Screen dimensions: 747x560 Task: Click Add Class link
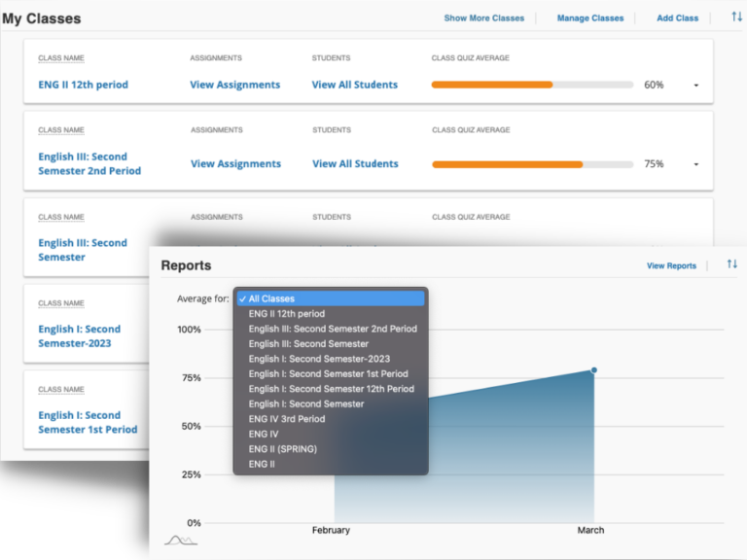pos(677,18)
